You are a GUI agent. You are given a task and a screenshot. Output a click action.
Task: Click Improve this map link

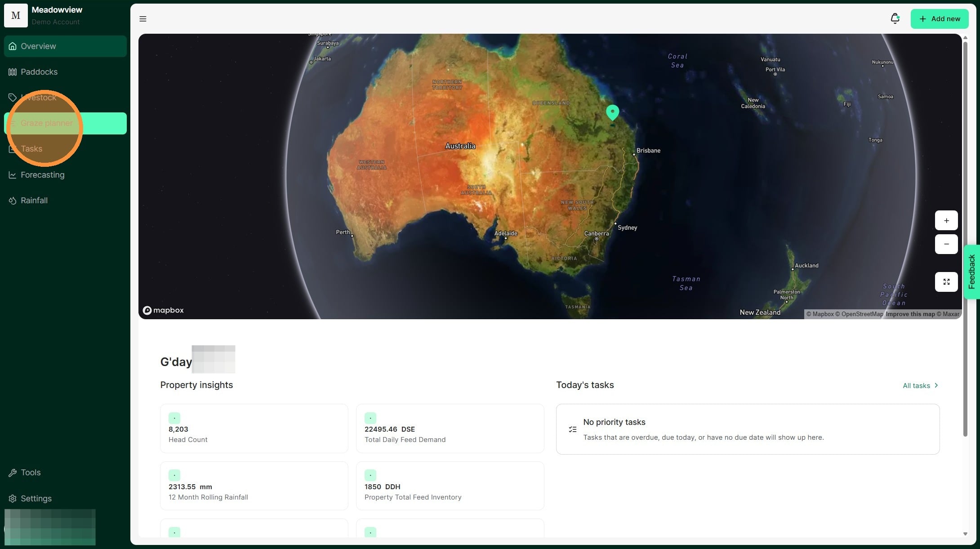(910, 314)
